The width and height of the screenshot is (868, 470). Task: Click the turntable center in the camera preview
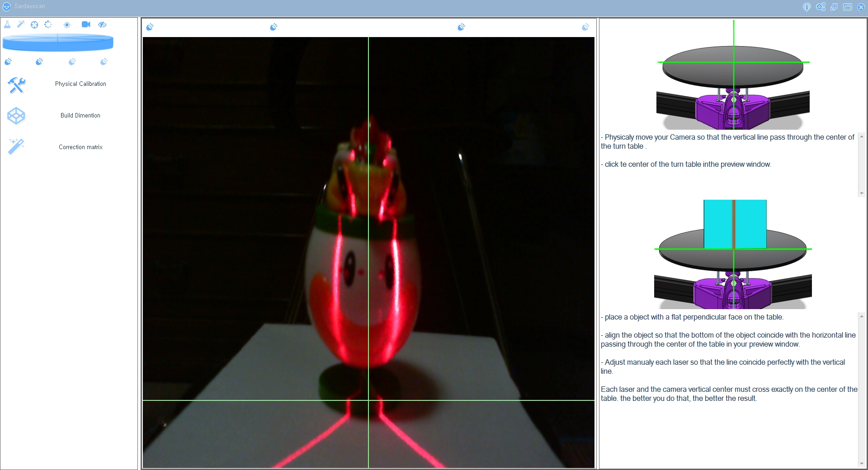click(x=368, y=400)
